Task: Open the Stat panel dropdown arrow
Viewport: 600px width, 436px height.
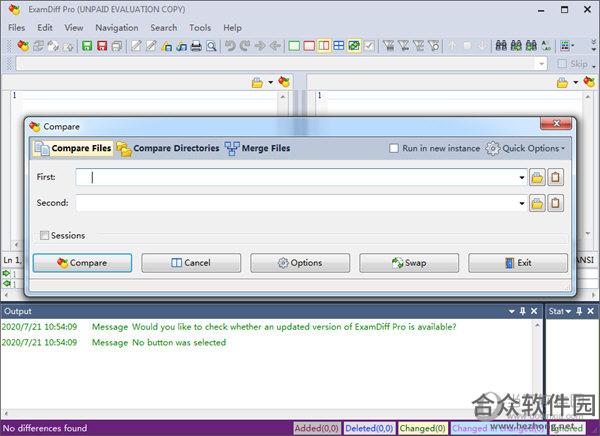Action: coord(568,311)
